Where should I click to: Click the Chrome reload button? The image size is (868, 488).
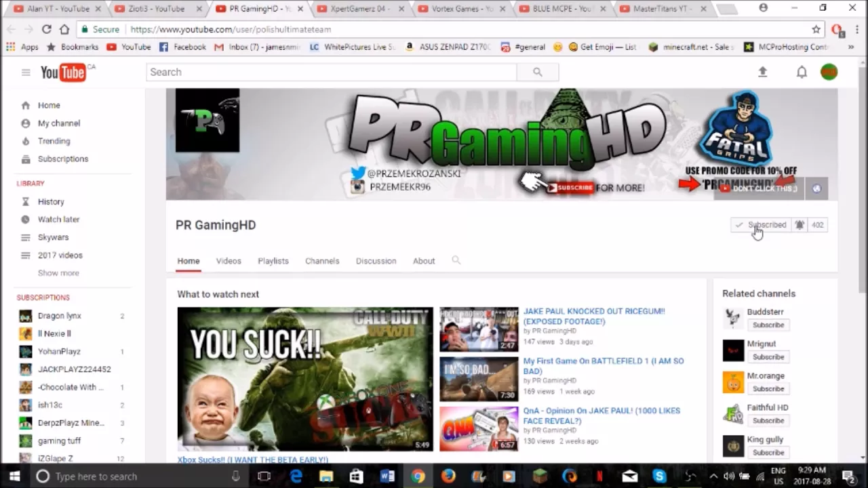[x=46, y=29]
